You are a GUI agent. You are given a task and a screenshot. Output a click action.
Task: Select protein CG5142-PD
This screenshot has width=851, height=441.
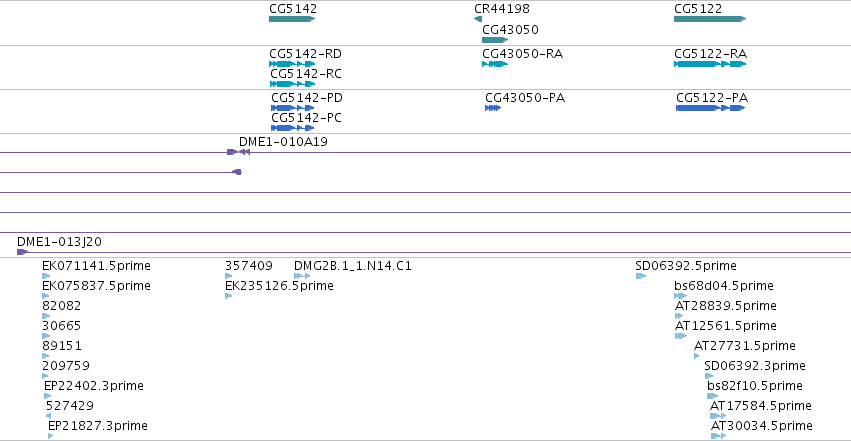307,98
